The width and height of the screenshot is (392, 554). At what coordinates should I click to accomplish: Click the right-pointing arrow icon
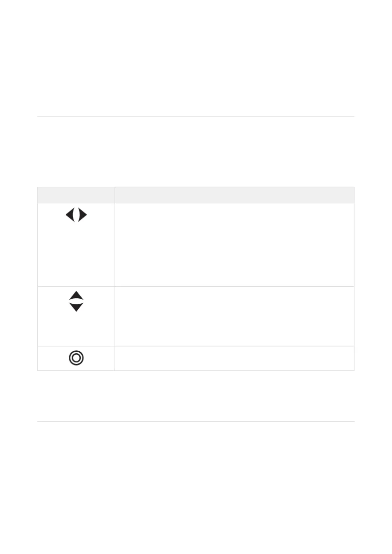point(83,215)
